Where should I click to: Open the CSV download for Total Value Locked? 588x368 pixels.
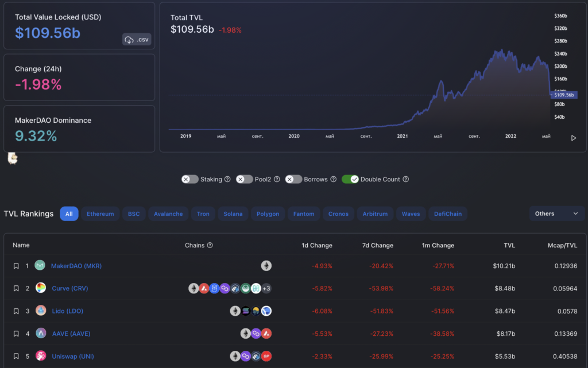[x=137, y=39]
